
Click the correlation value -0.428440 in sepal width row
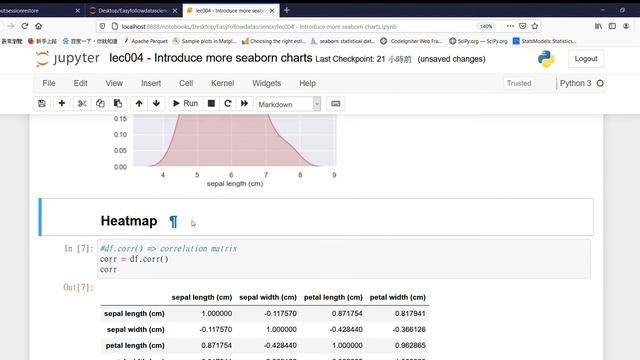(x=346, y=329)
